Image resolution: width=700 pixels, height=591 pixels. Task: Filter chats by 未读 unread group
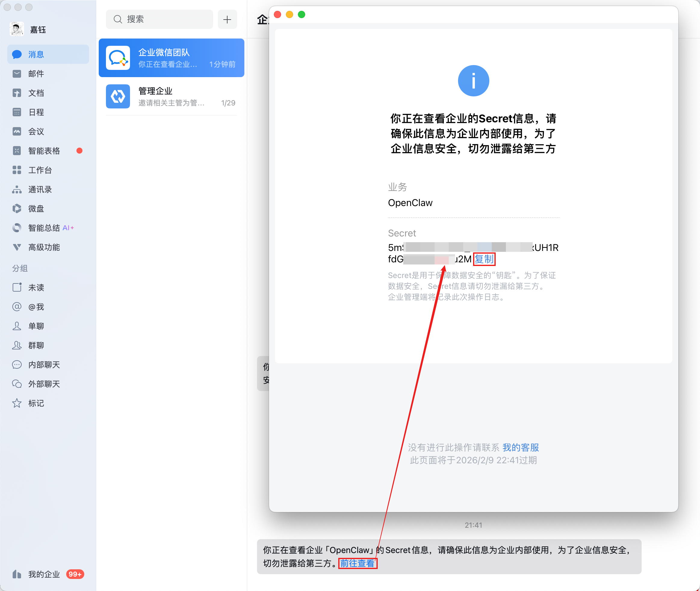pyautogui.click(x=36, y=287)
